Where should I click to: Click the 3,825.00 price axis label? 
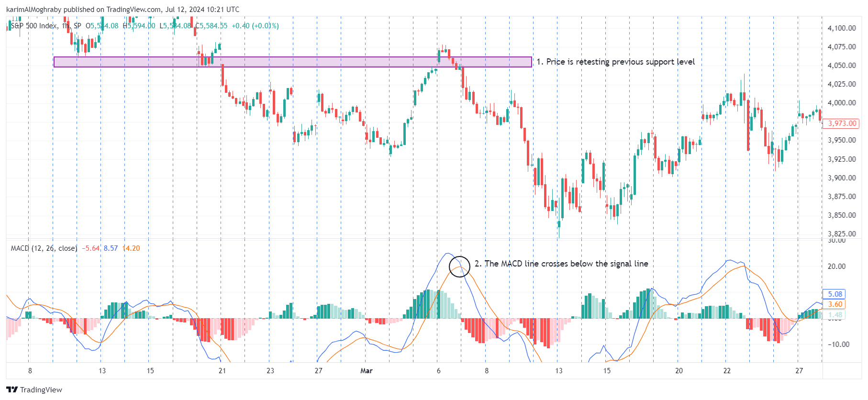pos(842,234)
